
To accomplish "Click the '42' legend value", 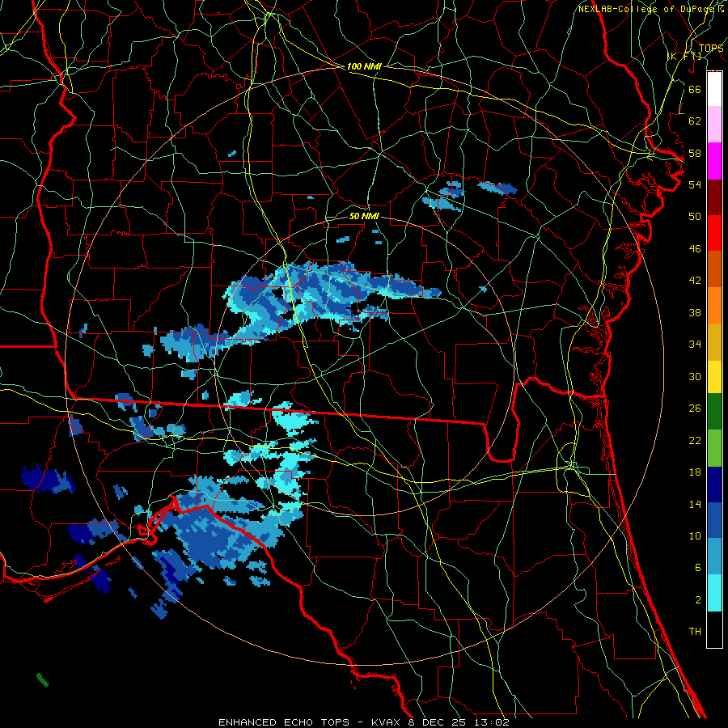I will [695, 281].
